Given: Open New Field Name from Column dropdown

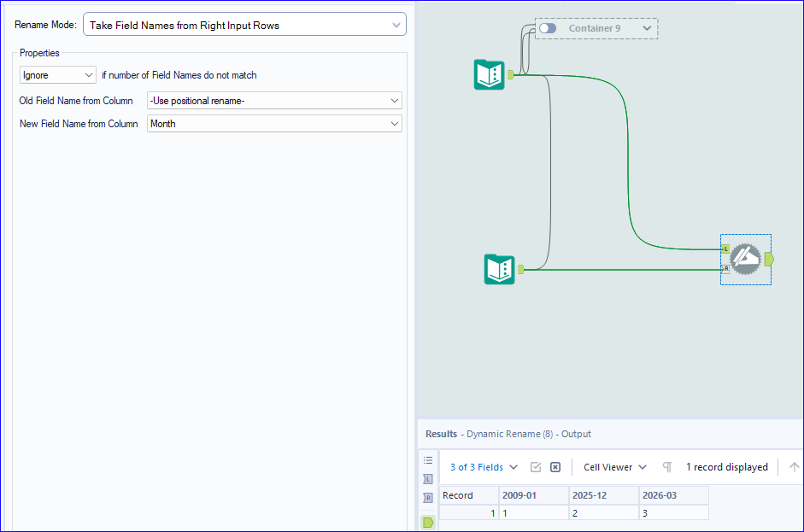Looking at the screenshot, I should tap(274, 124).
